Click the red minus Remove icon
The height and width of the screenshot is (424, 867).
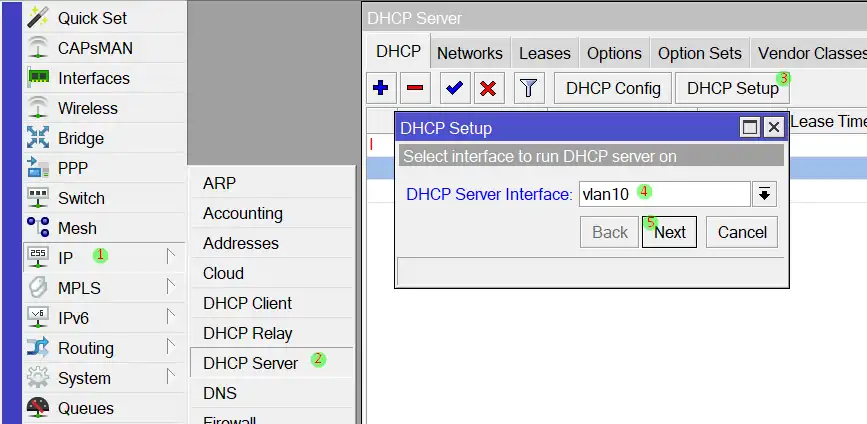coord(415,88)
